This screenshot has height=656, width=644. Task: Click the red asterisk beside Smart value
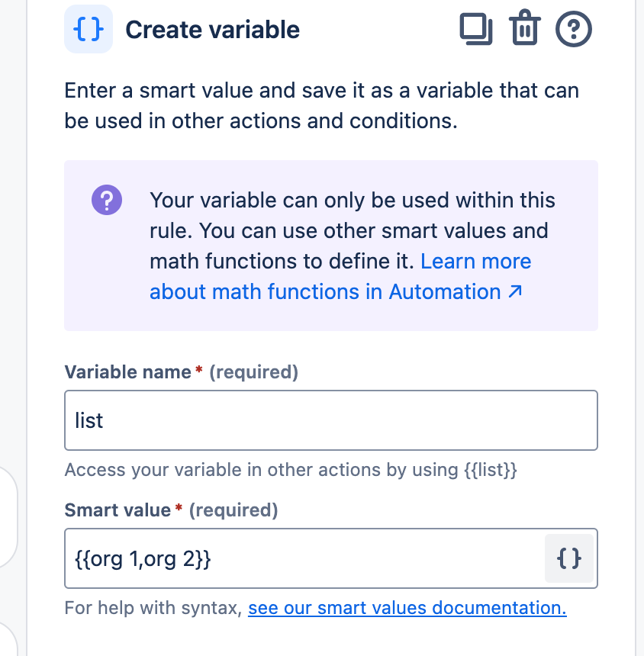tap(179, 509)
